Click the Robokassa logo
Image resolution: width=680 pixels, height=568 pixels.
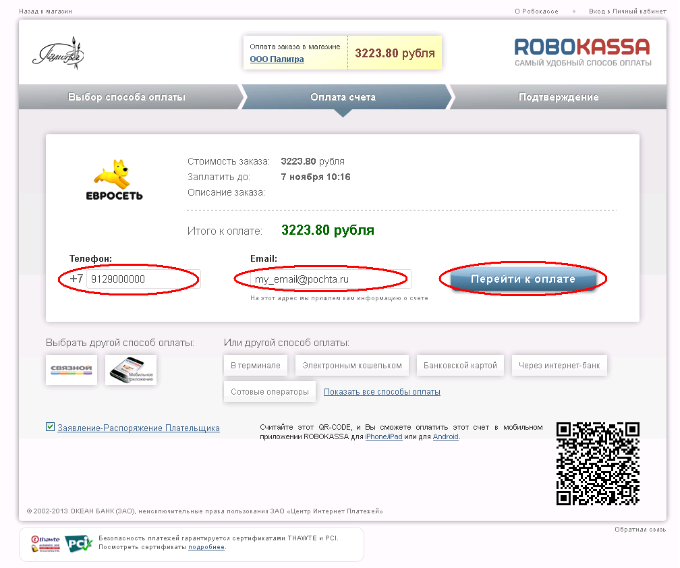click(x=582, y=52)
